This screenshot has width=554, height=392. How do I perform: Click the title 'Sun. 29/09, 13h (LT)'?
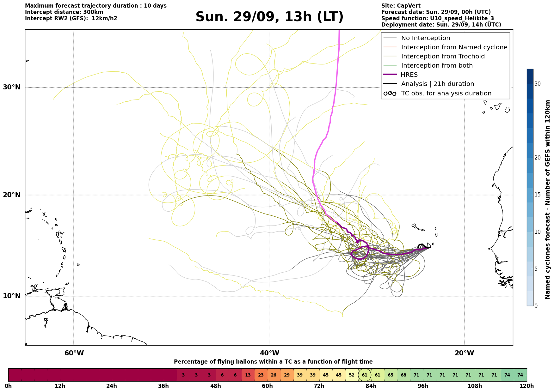point(269,17)
